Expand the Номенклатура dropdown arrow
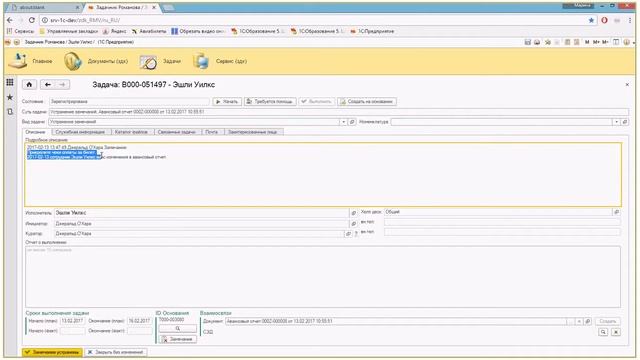 pos(616,122)
